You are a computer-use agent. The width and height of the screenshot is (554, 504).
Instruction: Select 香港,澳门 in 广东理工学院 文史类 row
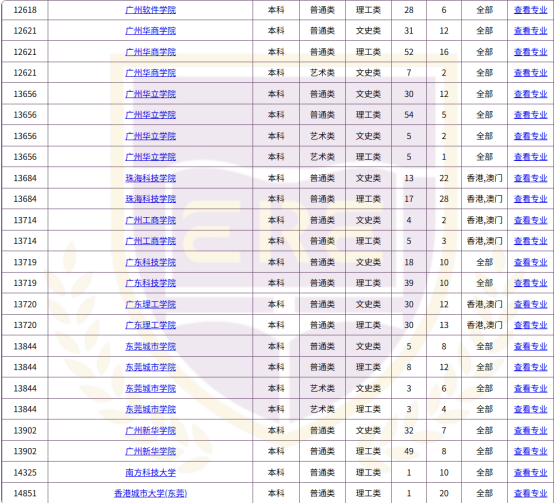click(x=484, y=304)
